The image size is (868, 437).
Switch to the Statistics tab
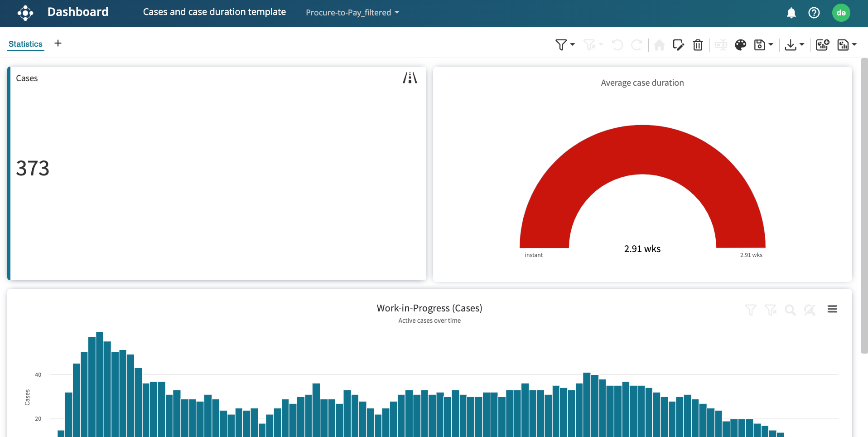tap(25, 44)
